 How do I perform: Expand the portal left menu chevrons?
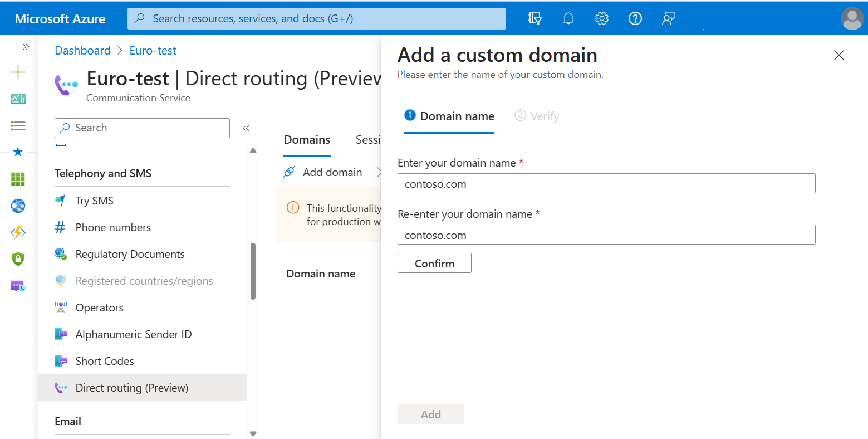click(26, 47)
